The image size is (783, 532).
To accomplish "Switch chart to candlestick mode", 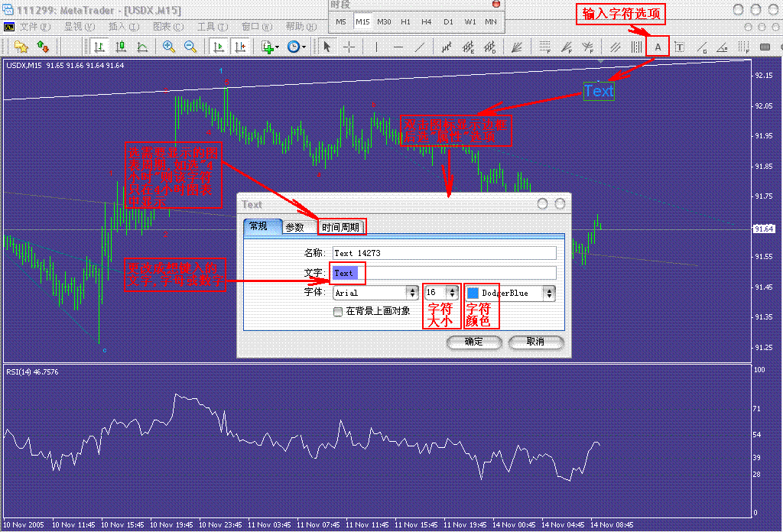I will [x=121, y=47].
